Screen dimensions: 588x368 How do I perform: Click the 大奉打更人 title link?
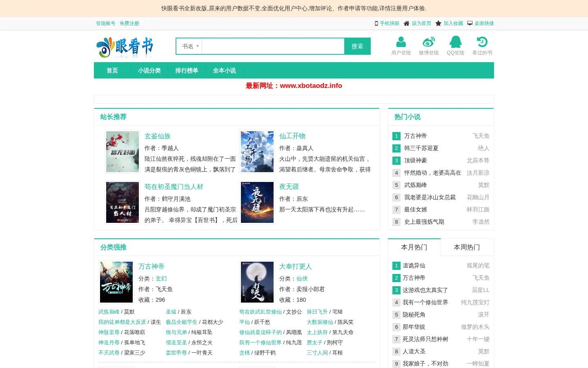pyautogui.click(x=296, y=267)
